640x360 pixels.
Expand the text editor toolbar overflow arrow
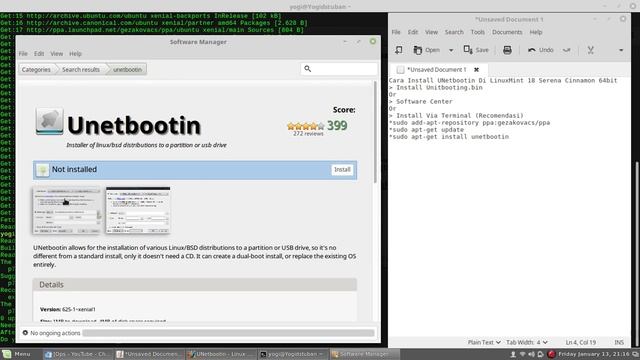click(621, 50)
